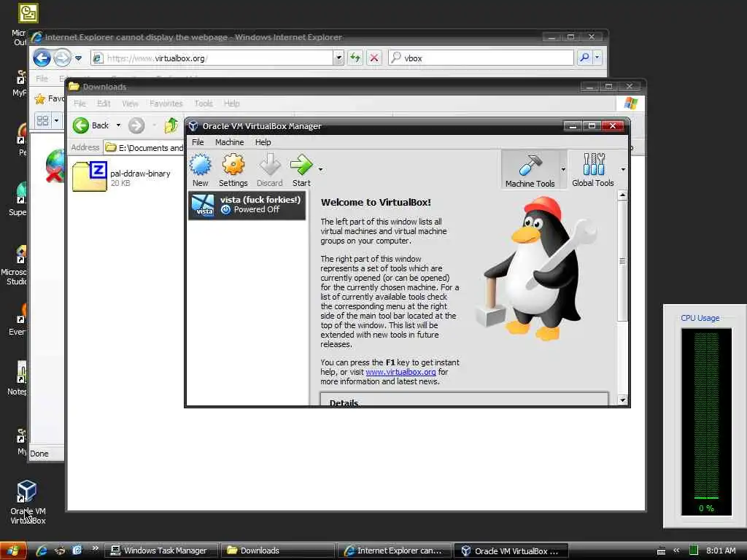The height and width of the screenshot is (560, 747).
Task: Open Oracle VM VirtualBox desktop shortcut
Action: pyautogui.click(x=28, y=502)
